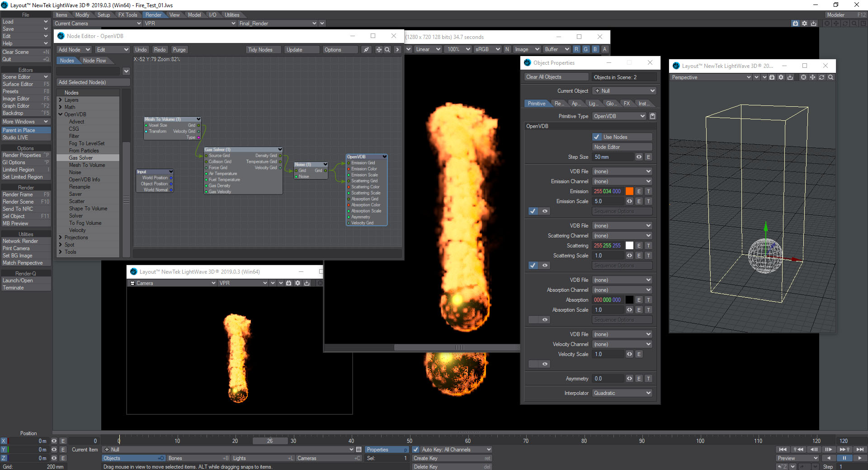Toggle the eye icon under Absorption Scale
The image size is (868, 470).
[545, 320]
